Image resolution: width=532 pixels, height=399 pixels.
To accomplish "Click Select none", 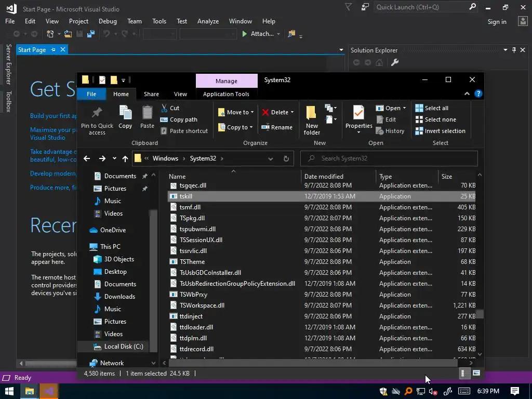I will click(x=436, y=119).
